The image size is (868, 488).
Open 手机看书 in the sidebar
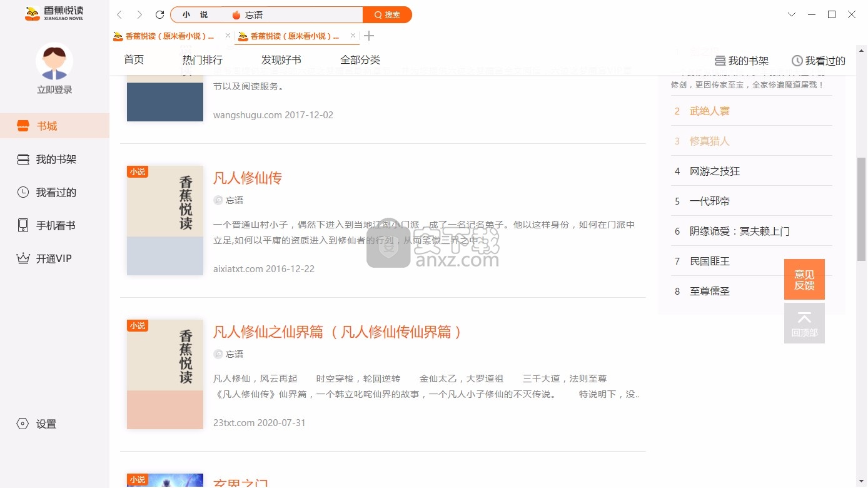coord(55,225)
